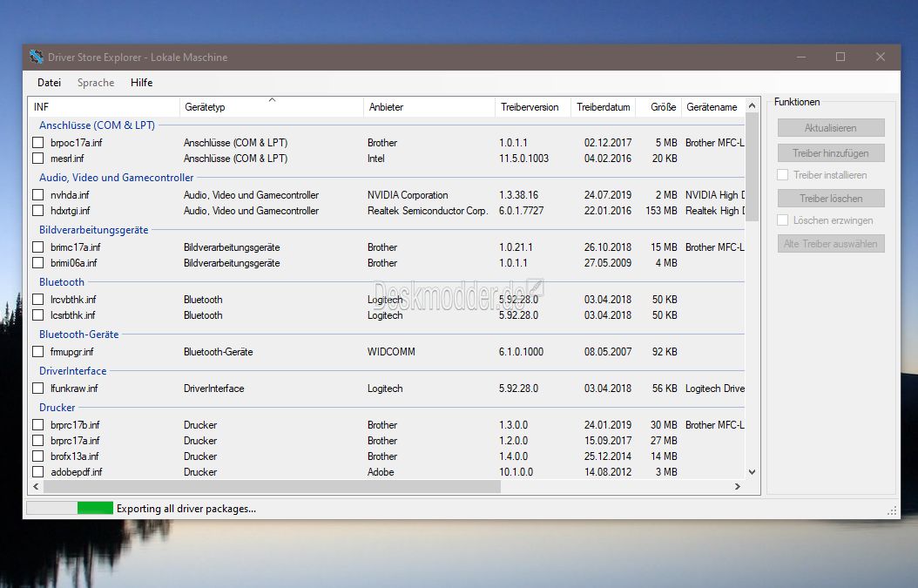
Task: Click the vertical scrollbar thumb
Action: tap(753, 167)
